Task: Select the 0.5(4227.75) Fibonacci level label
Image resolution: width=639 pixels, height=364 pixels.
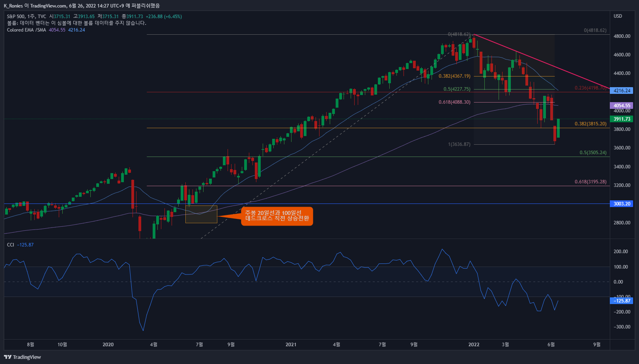Action: point(457,89)
